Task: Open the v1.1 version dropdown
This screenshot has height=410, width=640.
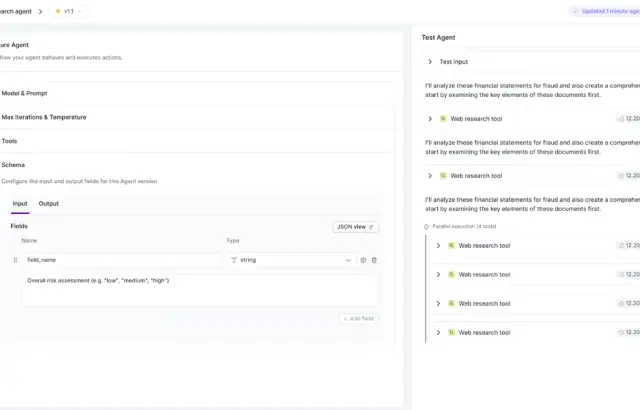Action: pyautogui.click(x=69, y=11)
